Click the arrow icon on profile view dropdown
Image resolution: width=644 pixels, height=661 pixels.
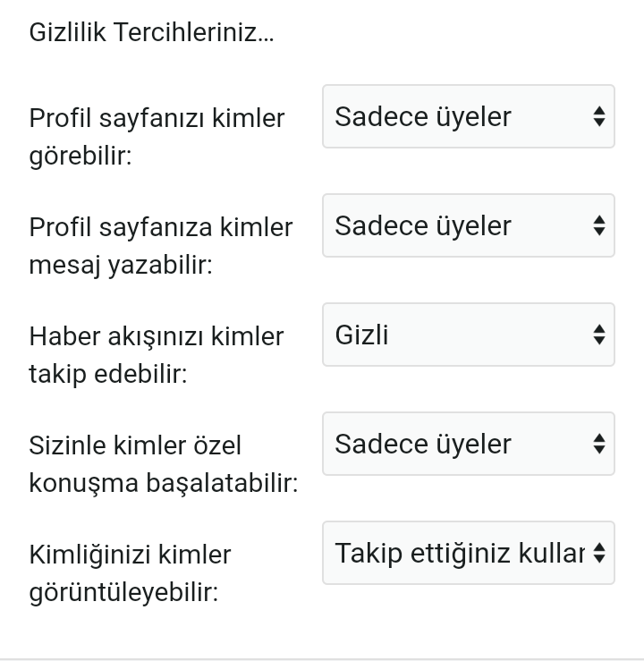click(x=599, y=116)
